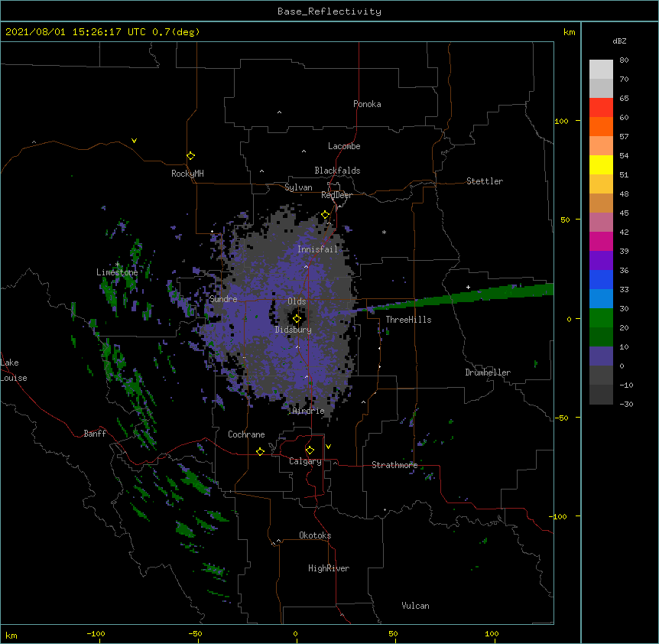Click the yellow diamond marker above Calgary
Image resolution: width=659 pixels, height=644 pixels.
pos(310,450)
